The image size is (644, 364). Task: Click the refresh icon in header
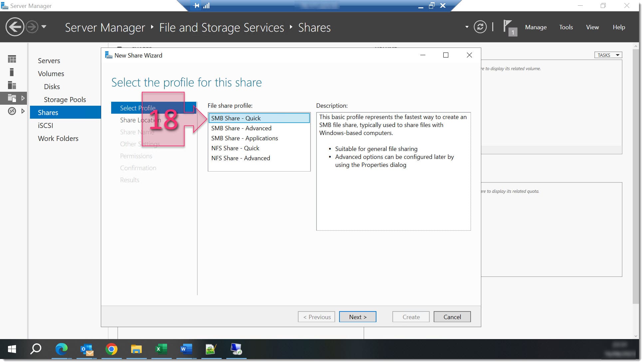(x=480, y=27)
